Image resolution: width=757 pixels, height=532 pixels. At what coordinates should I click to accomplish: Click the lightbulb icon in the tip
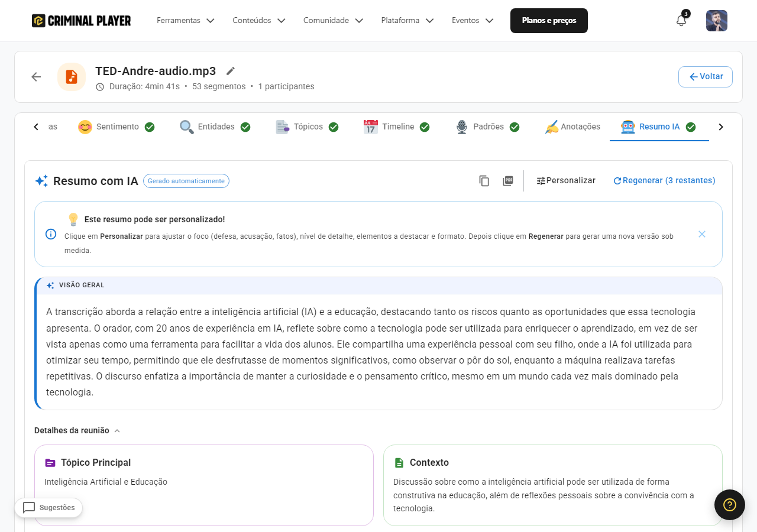coord(73,219)
